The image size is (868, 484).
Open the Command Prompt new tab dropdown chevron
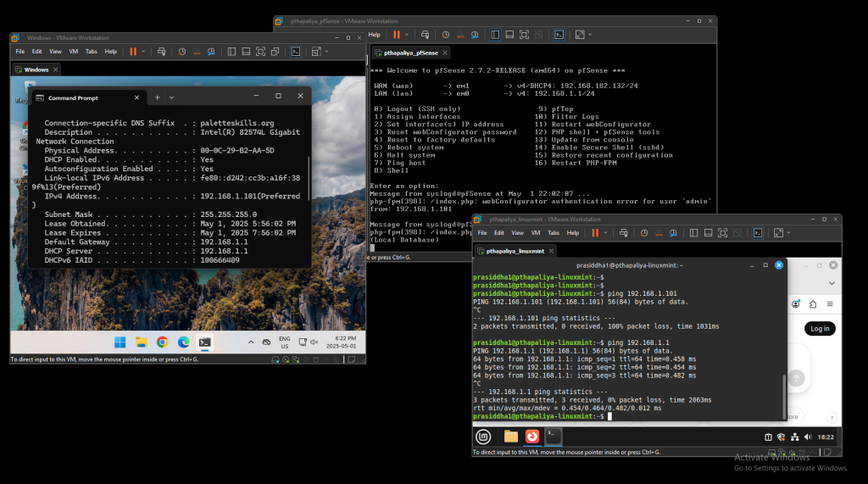(171, 97)
